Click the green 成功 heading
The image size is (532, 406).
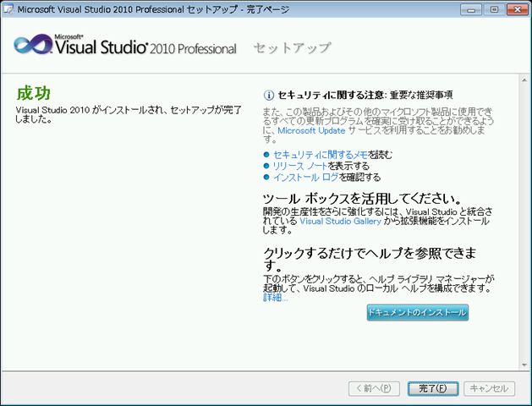point(36,92)
